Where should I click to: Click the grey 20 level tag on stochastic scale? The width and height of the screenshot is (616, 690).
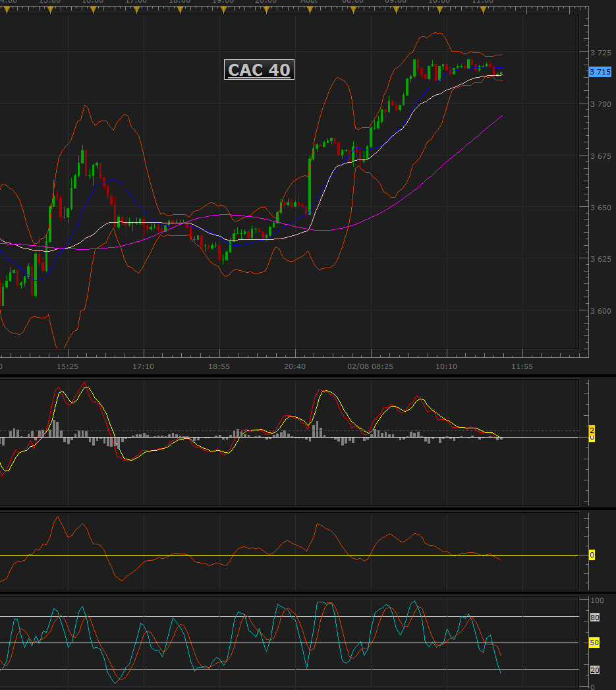[594, 670]
